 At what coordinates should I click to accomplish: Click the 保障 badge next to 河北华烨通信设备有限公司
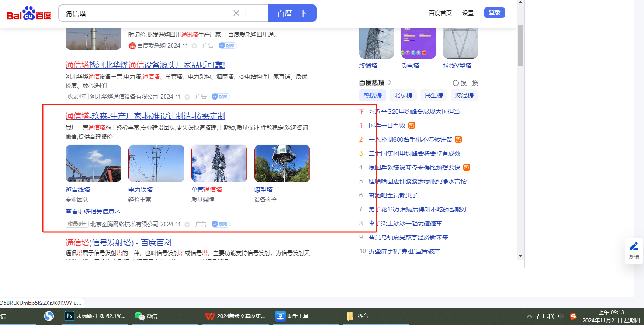(x=221, y=97)
